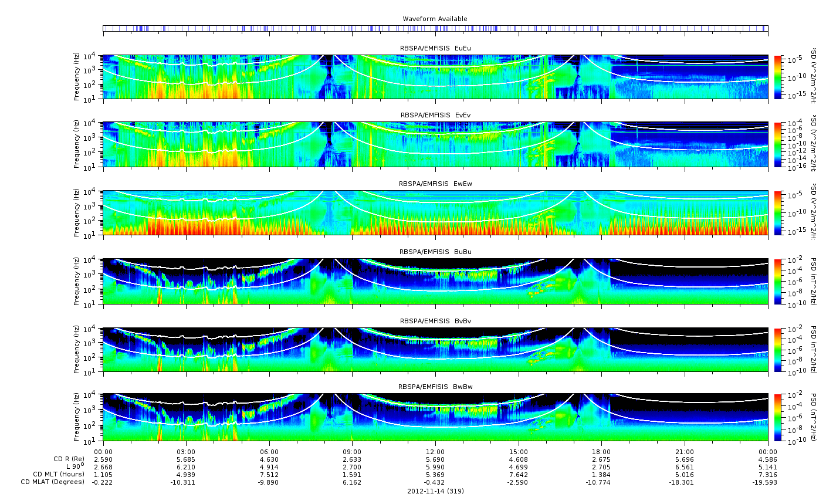Click the EwEw spectrogram color bar
This screenshot has height=504, width=826.
778,213
